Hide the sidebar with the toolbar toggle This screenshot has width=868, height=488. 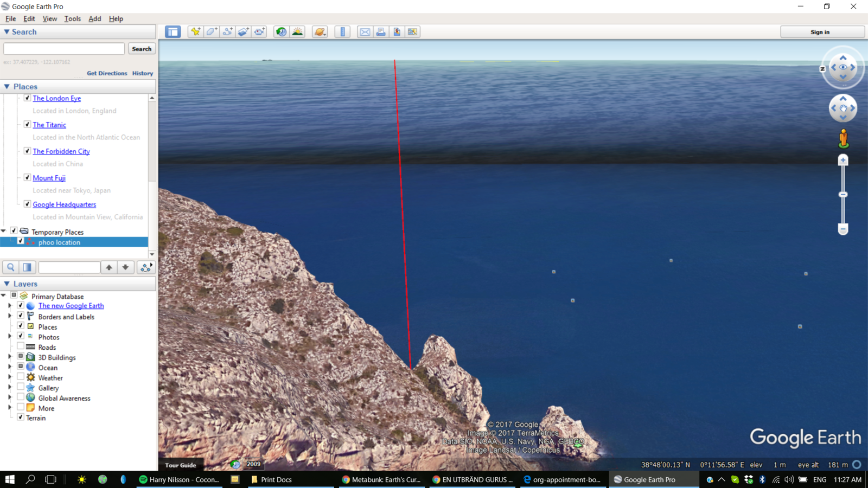coord(173,32)
